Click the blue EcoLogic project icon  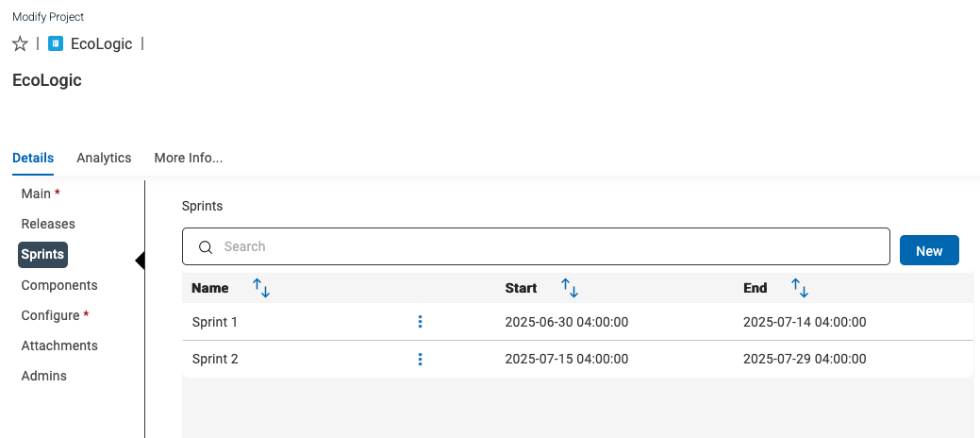56,43
